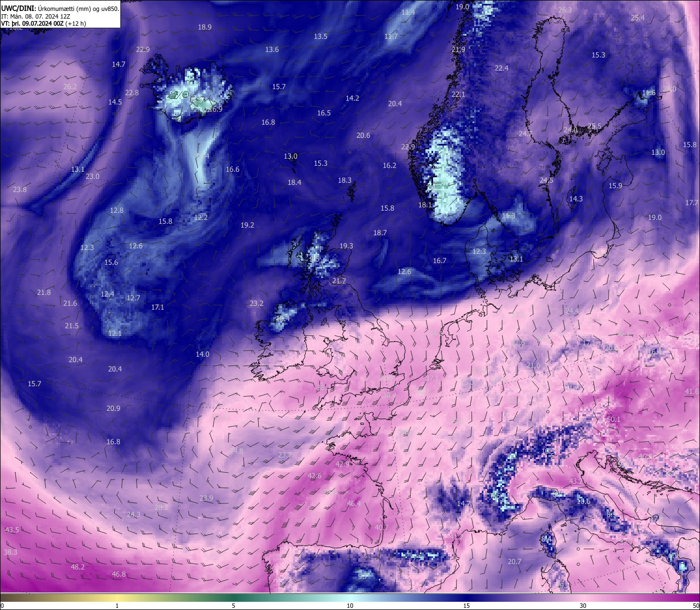The image size is (700, 610).
Task: Click the value 23.9 in the Atlantic
Action: [206, 498]
